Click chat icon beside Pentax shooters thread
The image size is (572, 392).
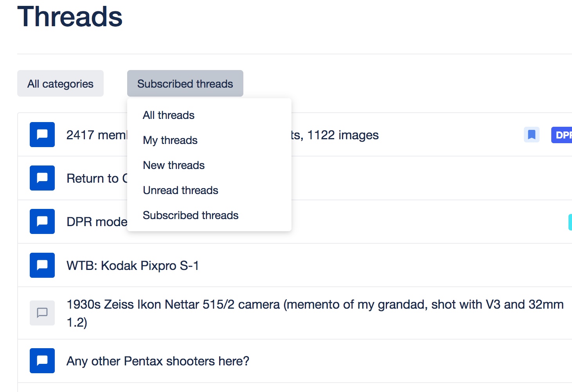(42, 361)
